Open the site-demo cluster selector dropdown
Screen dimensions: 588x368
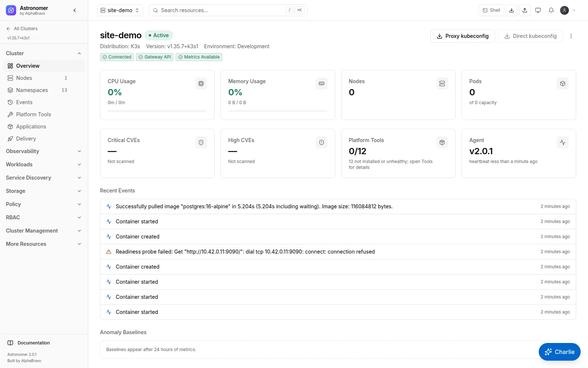click(120, 10)
